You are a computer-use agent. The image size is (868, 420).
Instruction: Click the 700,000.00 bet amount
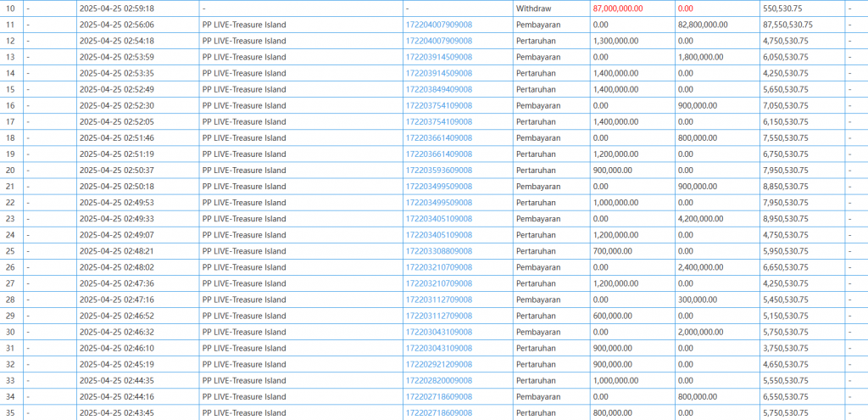click(x=612, y=251)
